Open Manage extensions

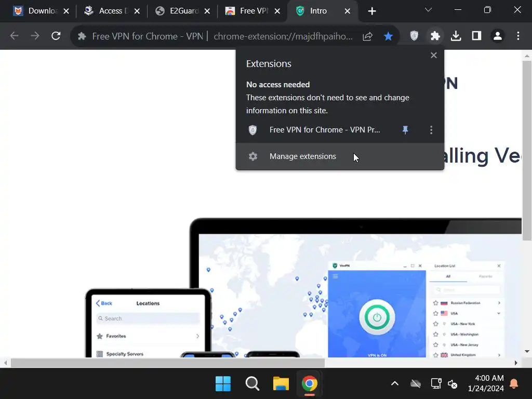coord(340,156)
